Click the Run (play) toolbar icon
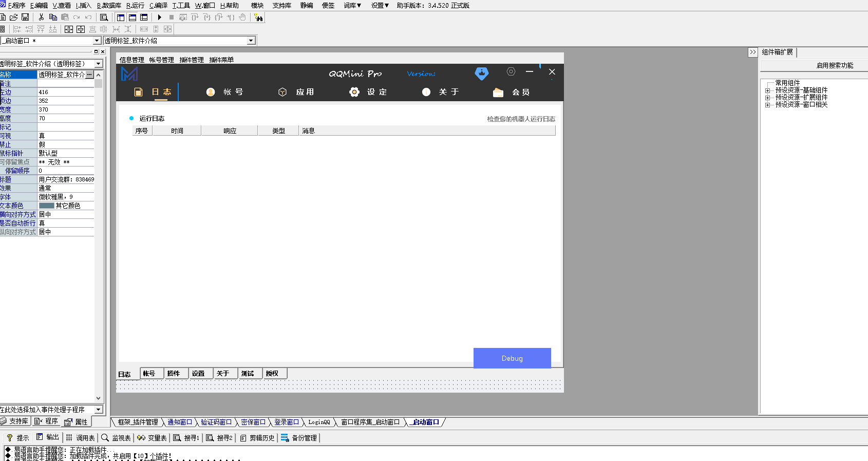 point(160,17)
